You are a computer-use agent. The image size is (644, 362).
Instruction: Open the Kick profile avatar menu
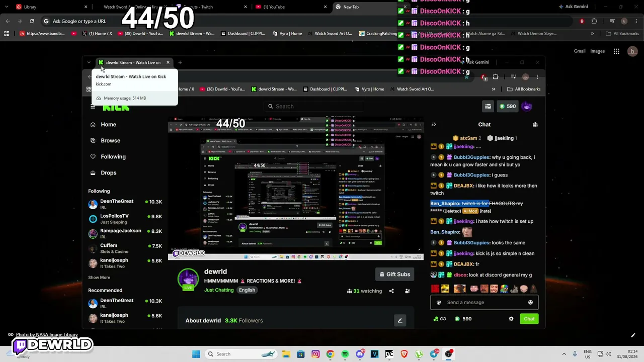(527, 107)
